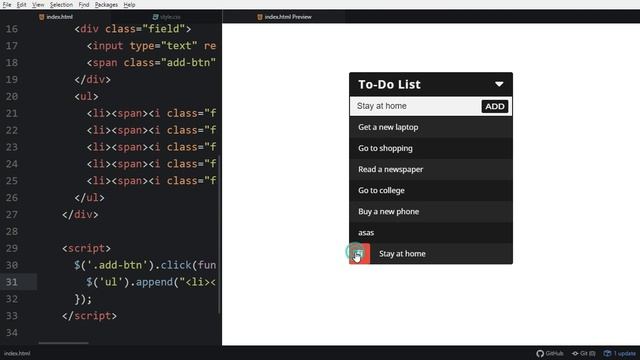Click the style.css tab file icon
The height and width of the screenshot is (360, 640).
155,17
